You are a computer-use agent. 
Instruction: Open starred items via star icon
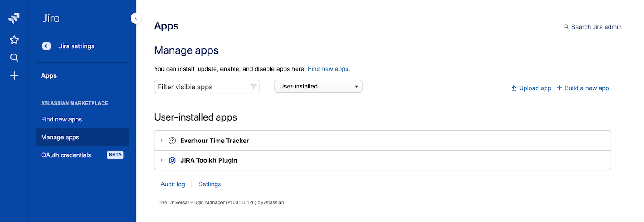(14, 40)
